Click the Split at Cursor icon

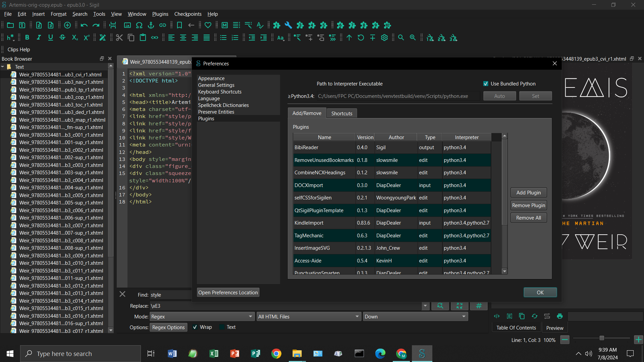pos(113,25)
